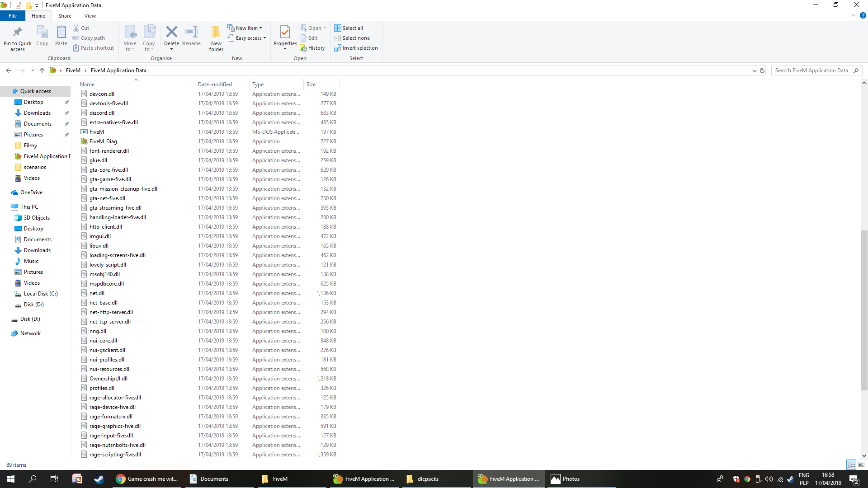Click Copy path button
Image resolution: width=868 pixels, height=488 pixels.
(x=89, y=38)
